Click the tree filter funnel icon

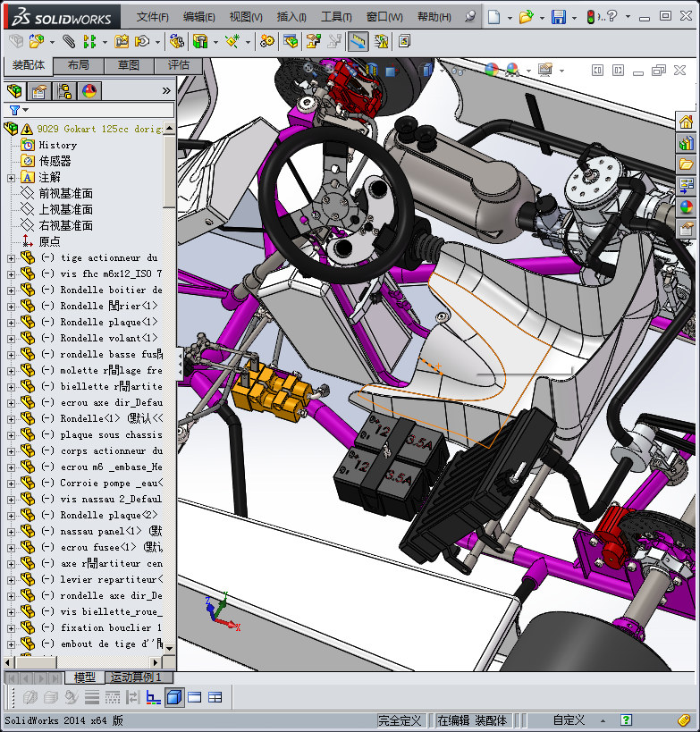14,110
